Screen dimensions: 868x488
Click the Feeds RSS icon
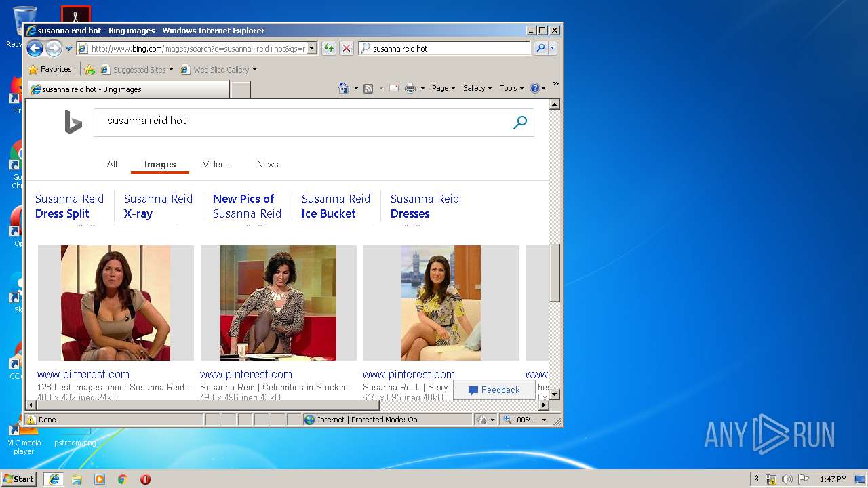pyautogui.click(x=368, y=88)
